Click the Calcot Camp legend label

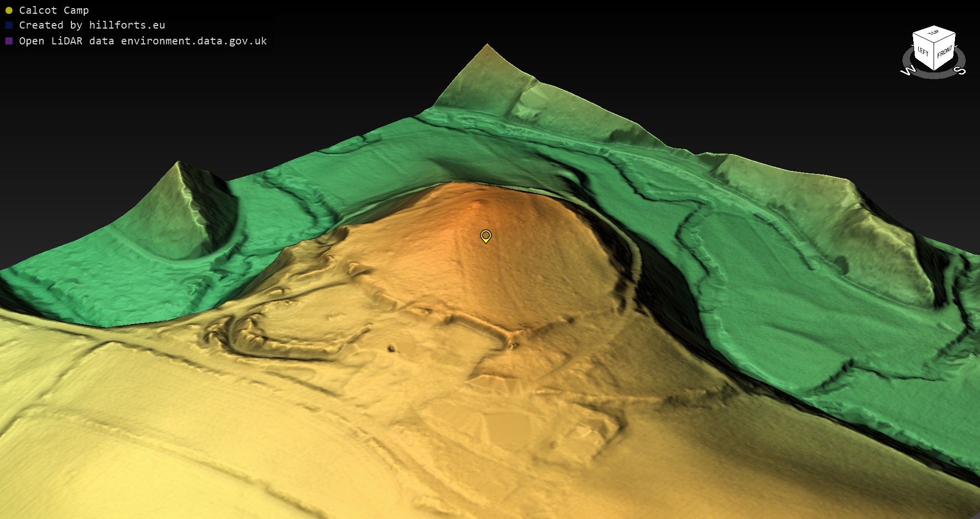54,10
